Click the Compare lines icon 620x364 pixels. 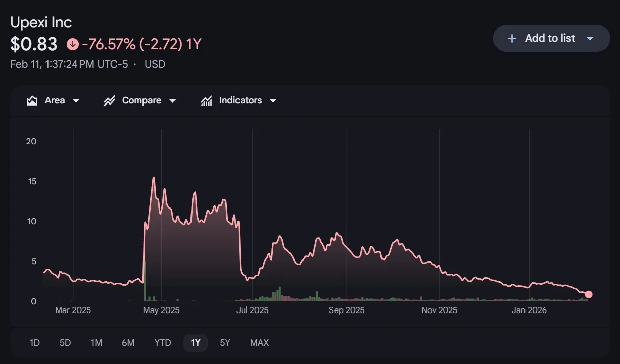click(109, 100)
